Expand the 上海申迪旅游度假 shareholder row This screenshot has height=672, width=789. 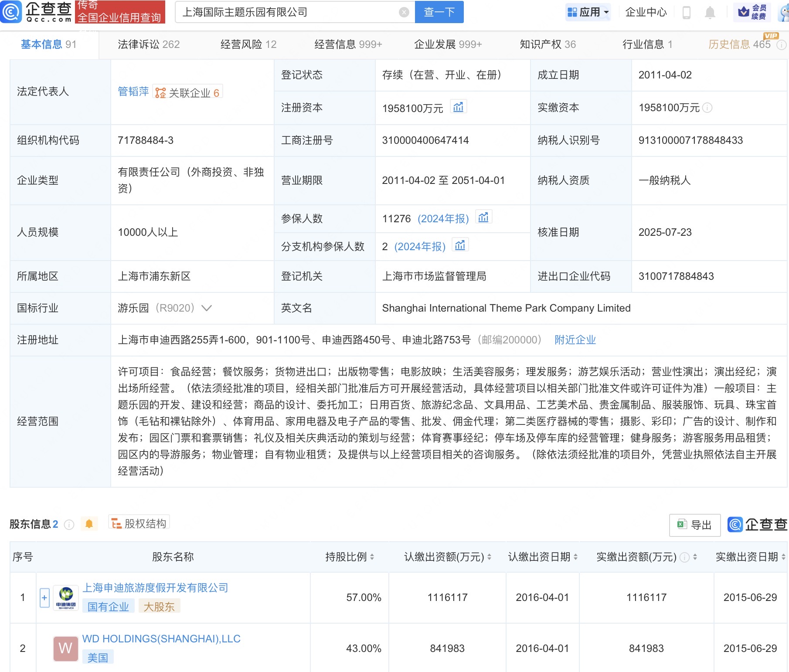tap(44, 597)
